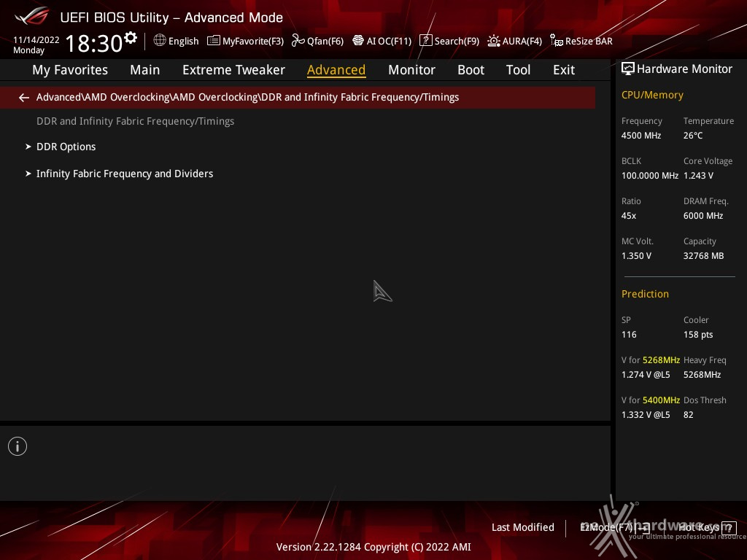Click the DDR and Infinity Fabric Frequency/Timings heading
Image resolution: width=747 pixels, height=560 pixels.
(x=135, y=122)
